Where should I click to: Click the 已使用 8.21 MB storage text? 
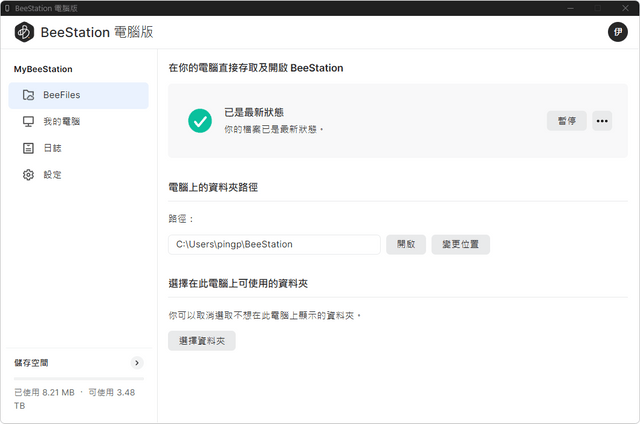[44, 393]
